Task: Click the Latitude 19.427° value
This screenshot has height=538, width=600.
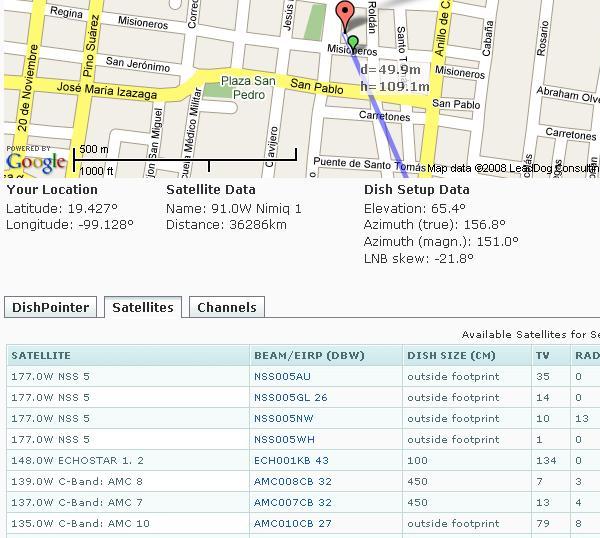Action: [62, 209]
